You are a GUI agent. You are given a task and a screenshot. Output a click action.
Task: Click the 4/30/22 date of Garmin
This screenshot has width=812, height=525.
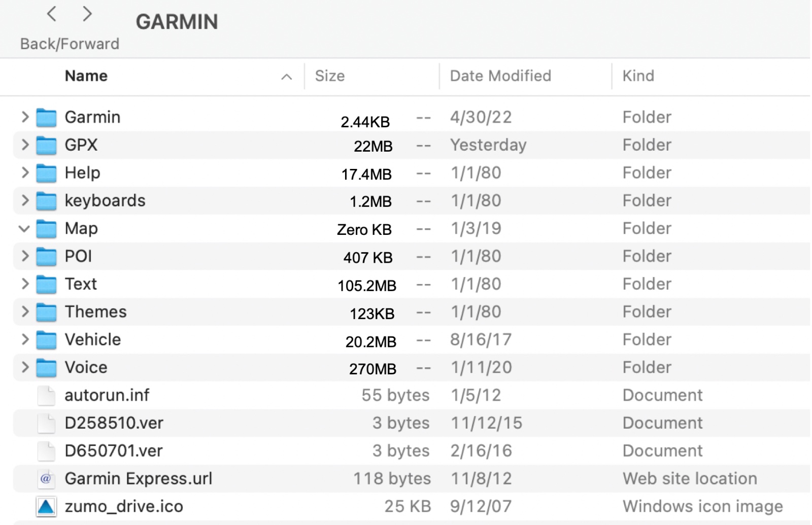(x=481, y=117)
